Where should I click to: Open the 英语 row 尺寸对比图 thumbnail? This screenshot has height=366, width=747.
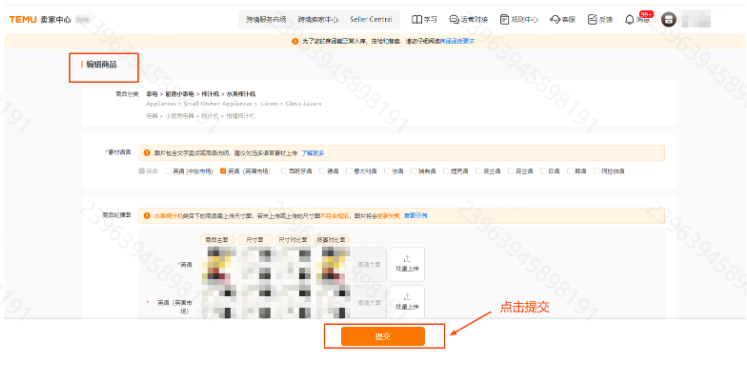point(293,264)
